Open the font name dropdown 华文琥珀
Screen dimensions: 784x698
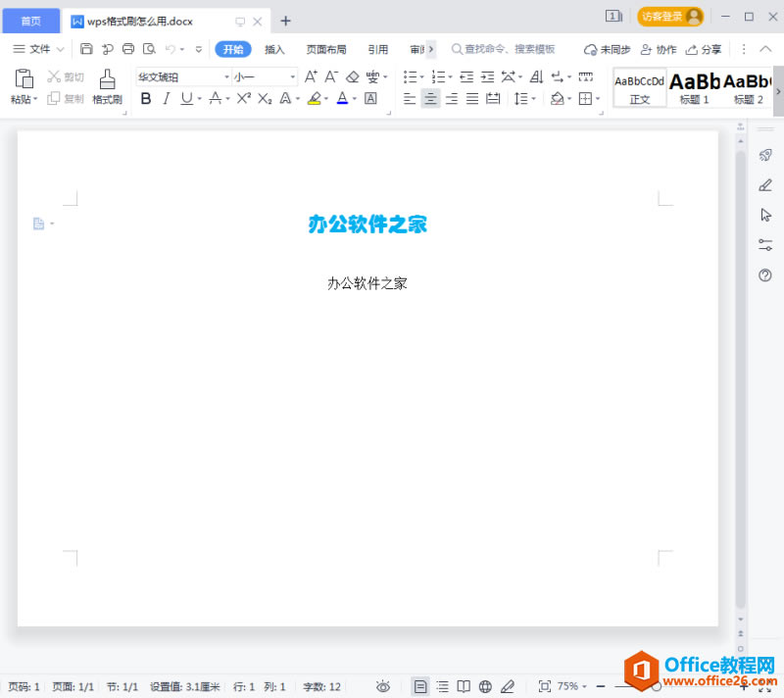226,77
